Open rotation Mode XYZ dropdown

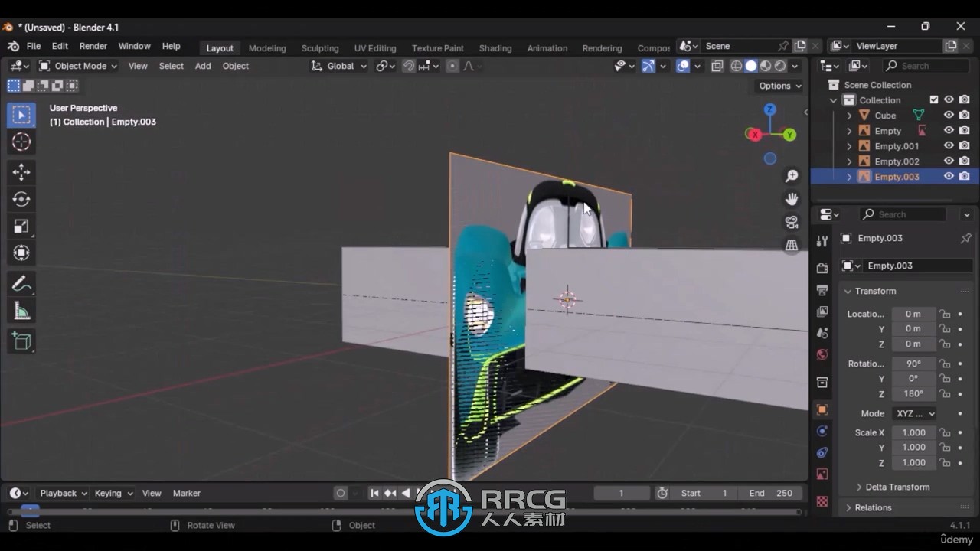(x=914, y=413)
